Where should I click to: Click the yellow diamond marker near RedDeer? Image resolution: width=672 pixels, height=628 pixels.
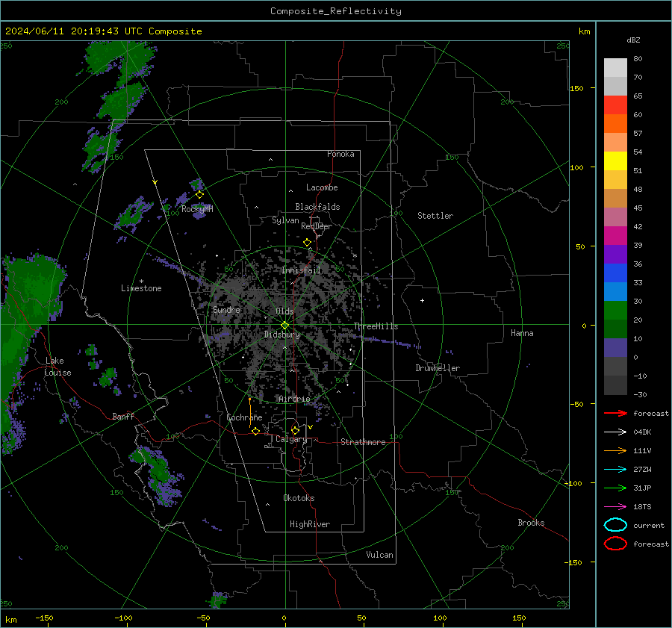coord(307,243)
